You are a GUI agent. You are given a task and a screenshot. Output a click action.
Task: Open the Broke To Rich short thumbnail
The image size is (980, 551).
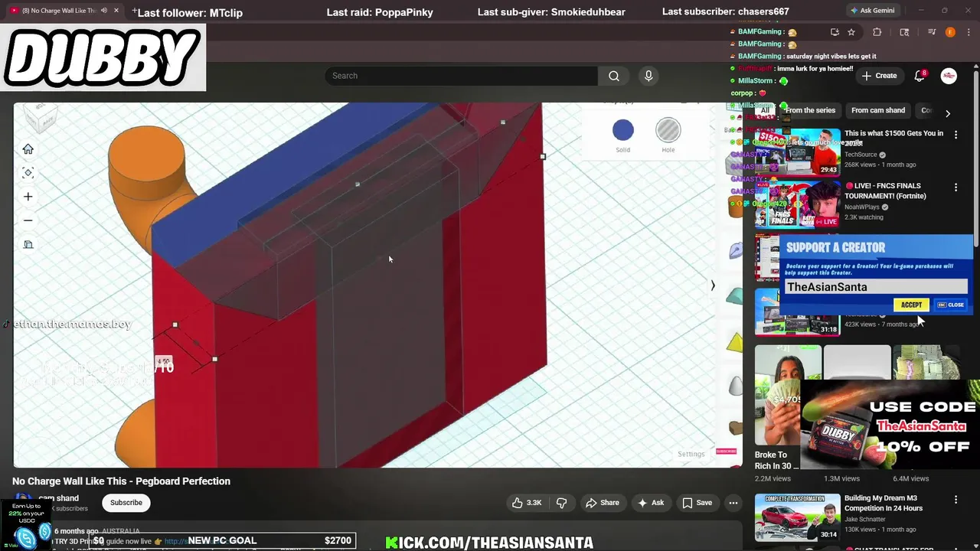(x=788, y=396)
